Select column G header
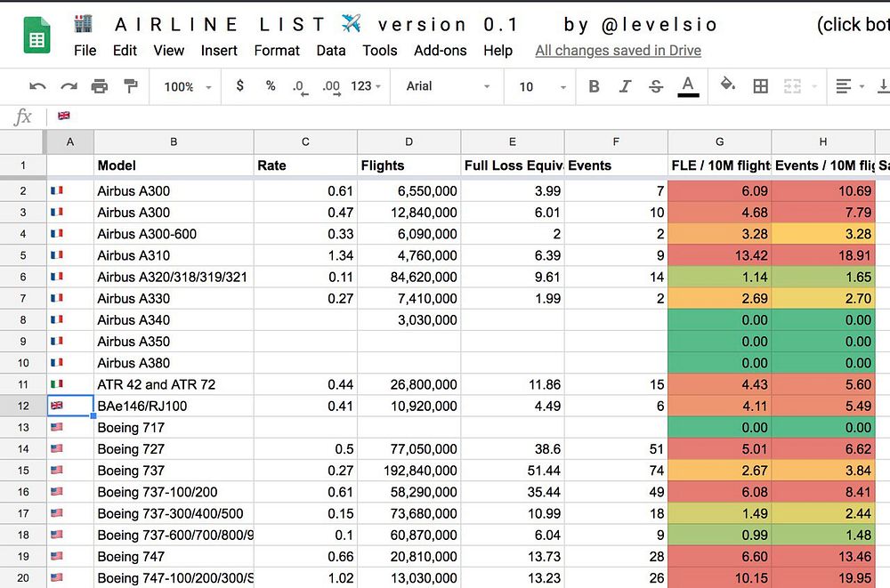This screenshot has height=588, width=890. click(719, 142)
